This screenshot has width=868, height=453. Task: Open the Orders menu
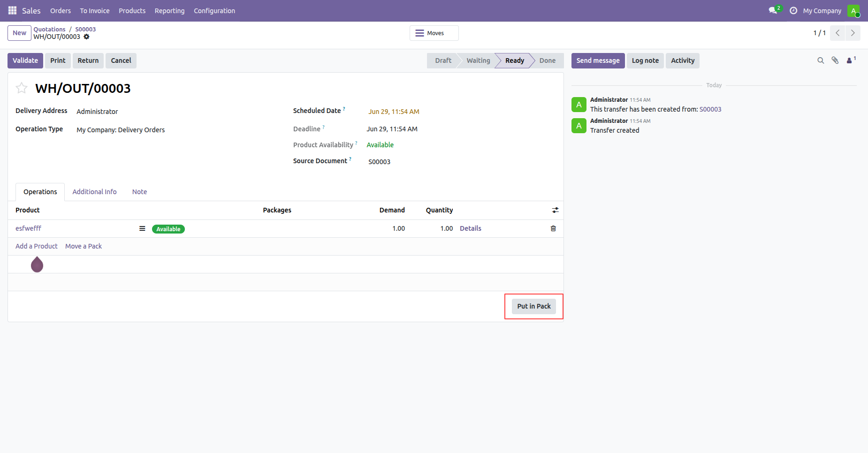pyautogui.click(x=61, y=10)
